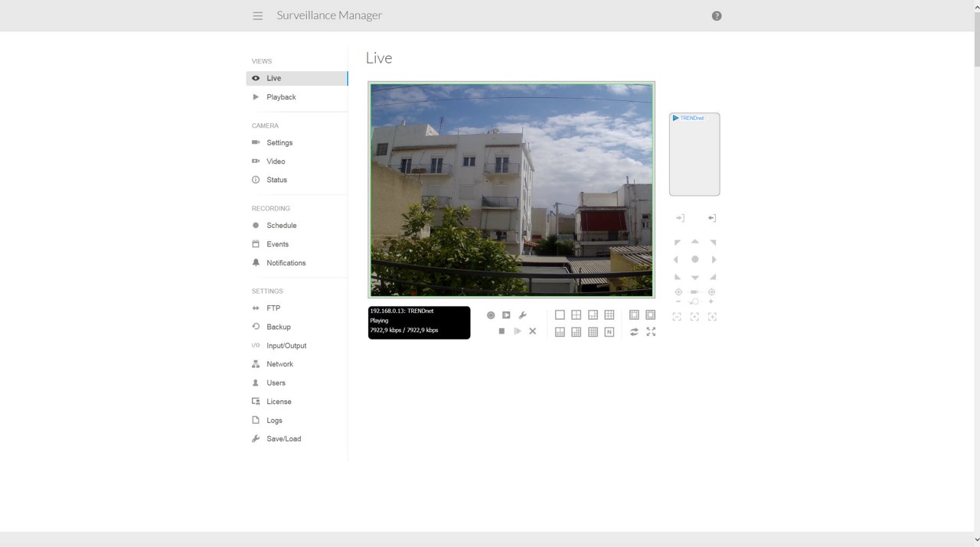The width and height of the screenshot is (980, 547).
Task: Open camera settings with the wrench icon
Action: [x=523, y=315]
